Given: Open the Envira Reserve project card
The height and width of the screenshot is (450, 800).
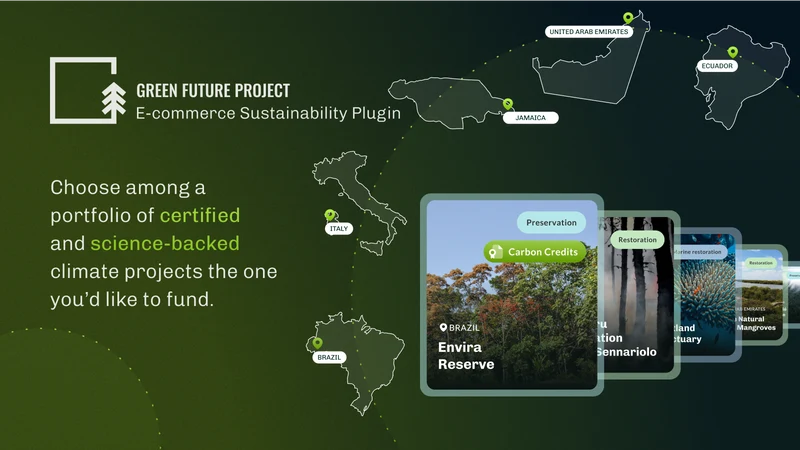Looking at the screenshot, I should pos(512,294).
